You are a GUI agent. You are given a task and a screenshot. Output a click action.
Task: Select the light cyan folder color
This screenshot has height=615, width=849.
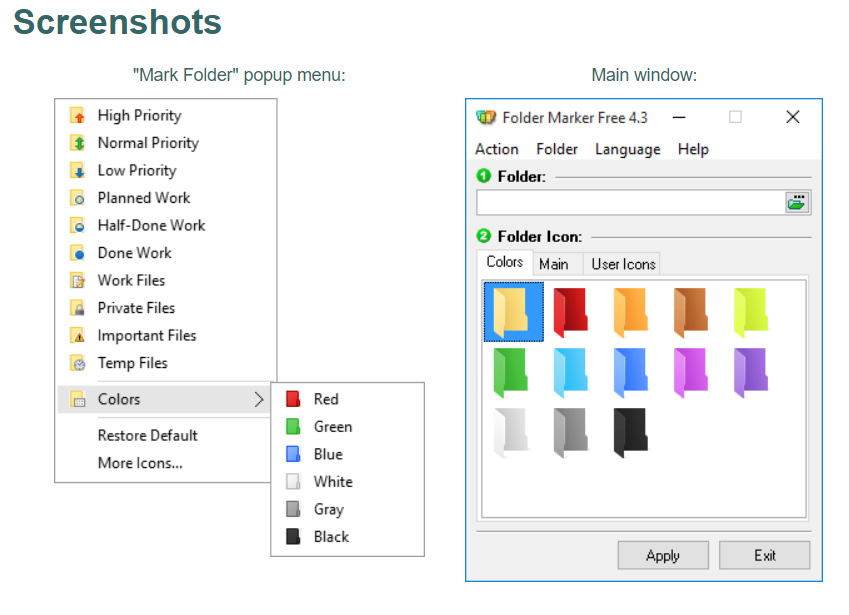pos(571,371)
